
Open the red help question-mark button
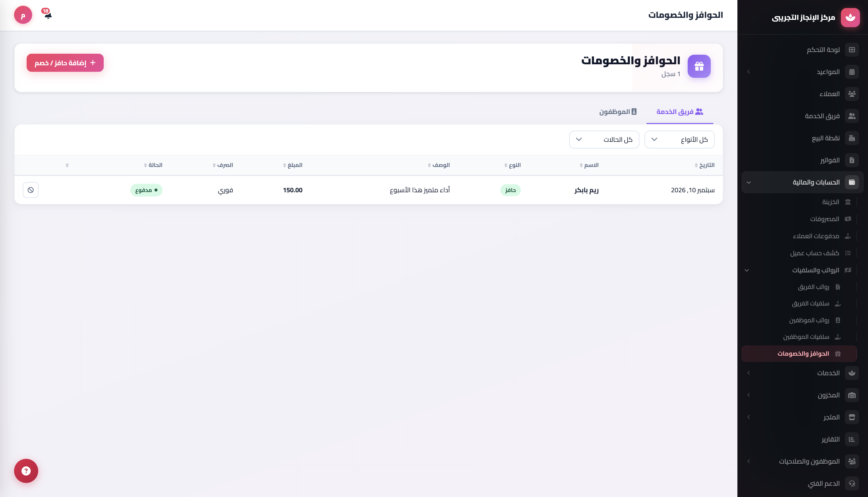(x=26, y=471)
